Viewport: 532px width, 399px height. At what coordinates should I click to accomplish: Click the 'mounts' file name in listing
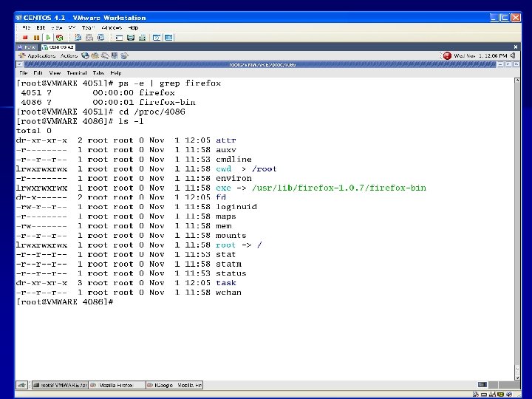[231, 235]
